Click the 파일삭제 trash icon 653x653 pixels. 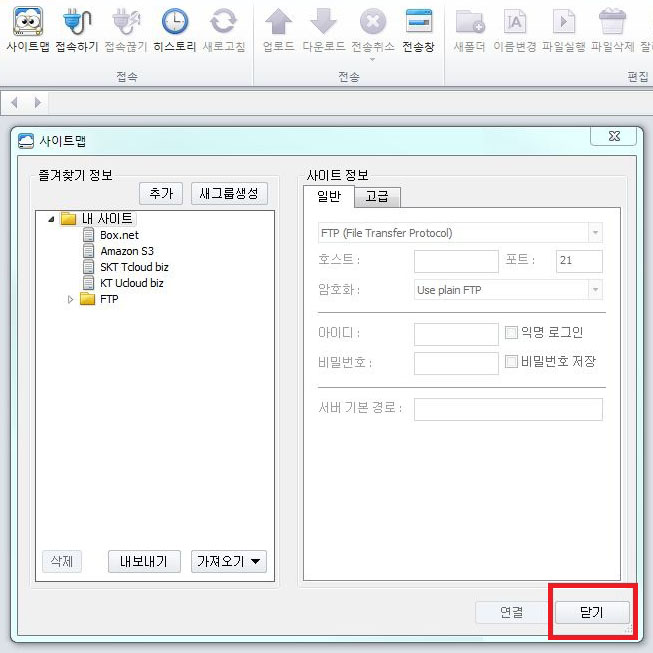[612, 22]
